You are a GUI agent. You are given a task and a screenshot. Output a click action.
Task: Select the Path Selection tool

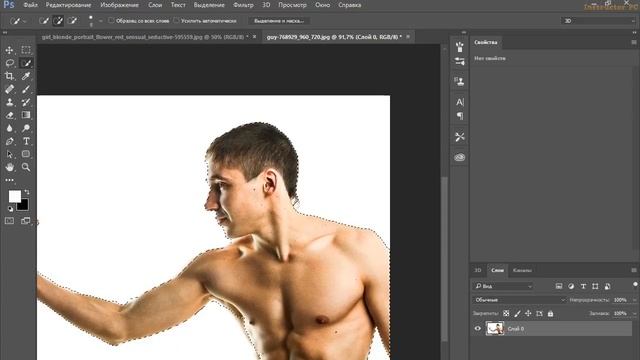(9, 154)
